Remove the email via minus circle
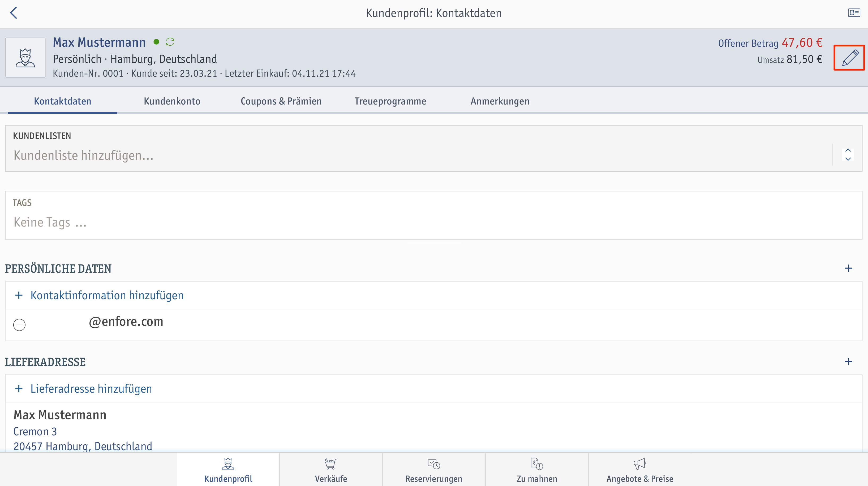 coord(19,325)
